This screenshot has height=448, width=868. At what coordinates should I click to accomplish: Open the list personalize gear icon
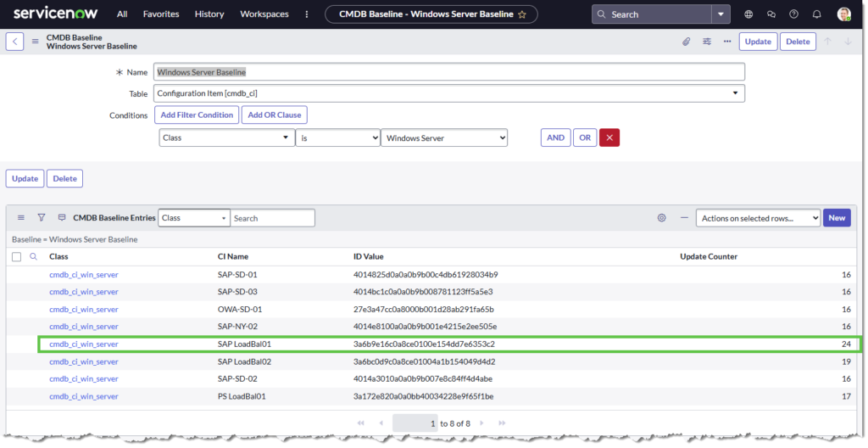(661, 218)
